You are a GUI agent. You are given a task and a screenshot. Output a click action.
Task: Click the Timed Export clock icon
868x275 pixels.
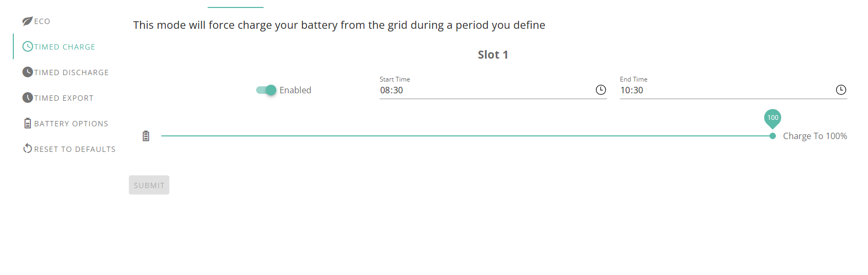click(x=28, y=98)
